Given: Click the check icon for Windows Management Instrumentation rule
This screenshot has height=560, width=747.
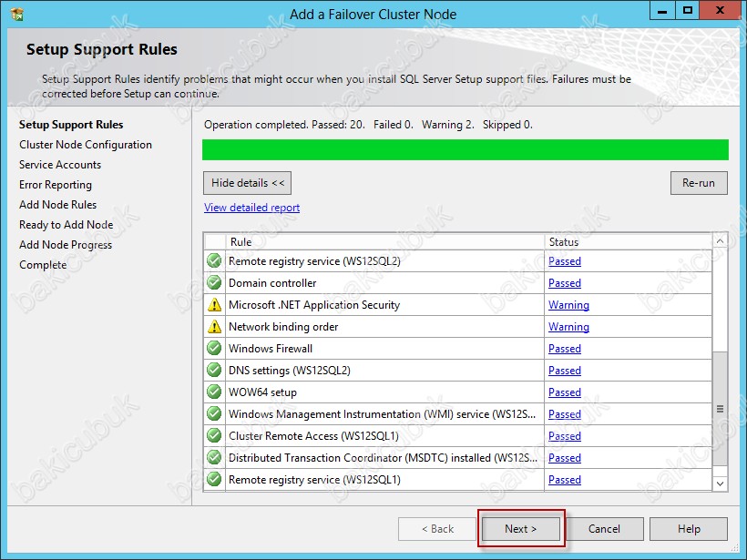Looking at the screenshot, I should click(214, 414).
